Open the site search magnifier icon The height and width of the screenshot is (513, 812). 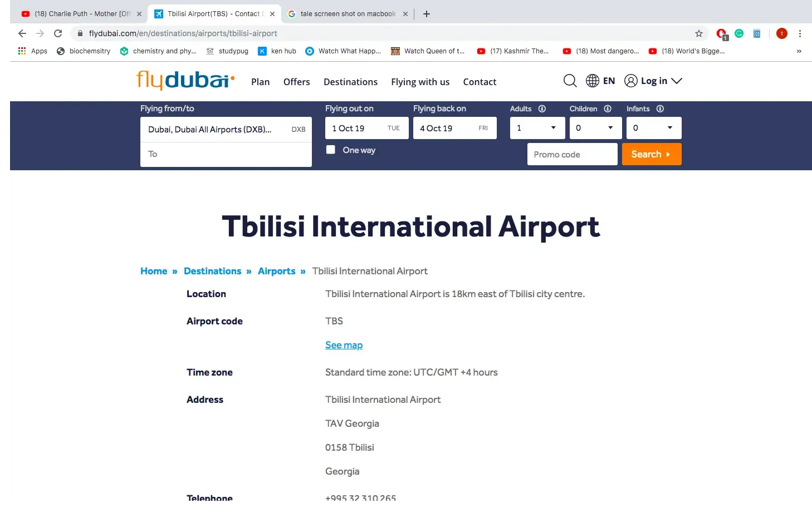click(570, 81)
